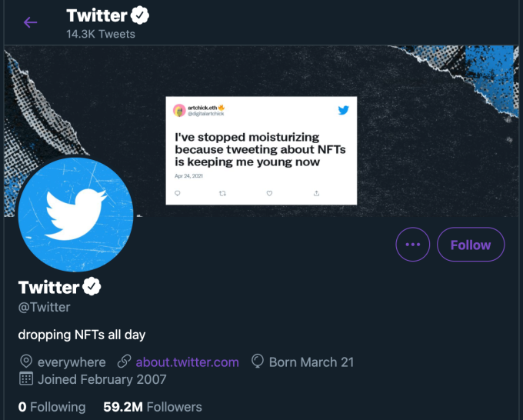Viewport: 523px width, 420px height.
Task: Click the heart like icon on the banner tweet
Action: point(269,194)
